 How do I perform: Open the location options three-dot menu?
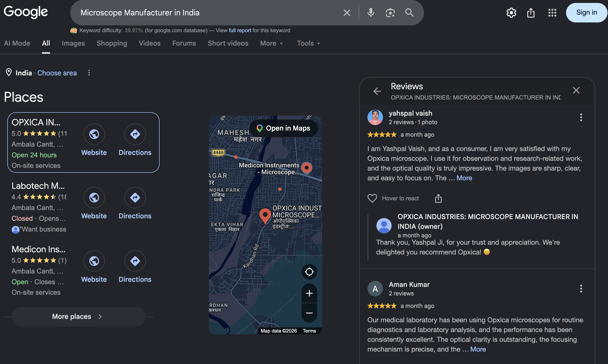click(x=89, y=73)
